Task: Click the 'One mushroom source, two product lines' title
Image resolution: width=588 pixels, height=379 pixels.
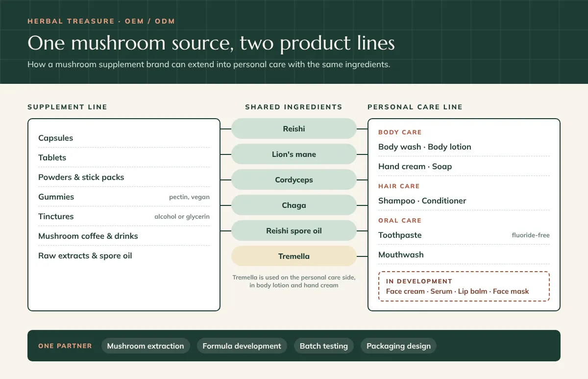Action: coord(211,43)
